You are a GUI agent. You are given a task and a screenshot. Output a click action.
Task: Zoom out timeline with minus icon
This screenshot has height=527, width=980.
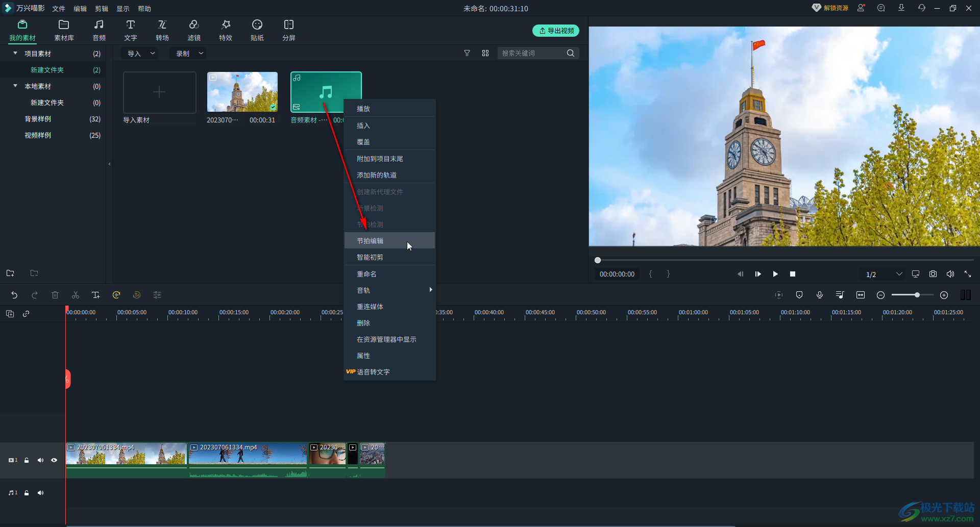880,295
